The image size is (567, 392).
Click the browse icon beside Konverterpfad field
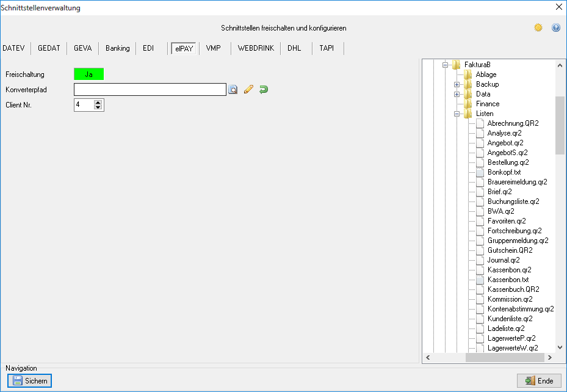click(233, 90)
